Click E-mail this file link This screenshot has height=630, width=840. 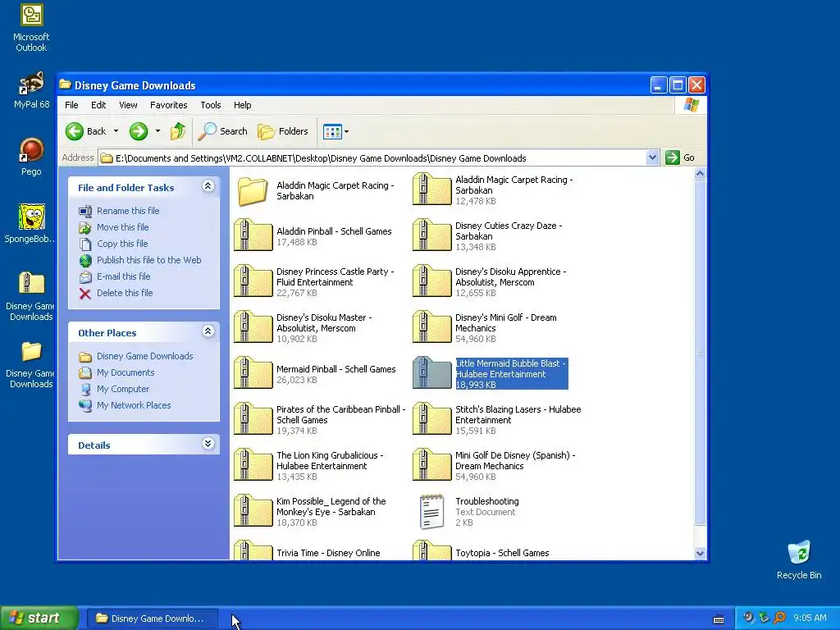(x=123, y=276)
